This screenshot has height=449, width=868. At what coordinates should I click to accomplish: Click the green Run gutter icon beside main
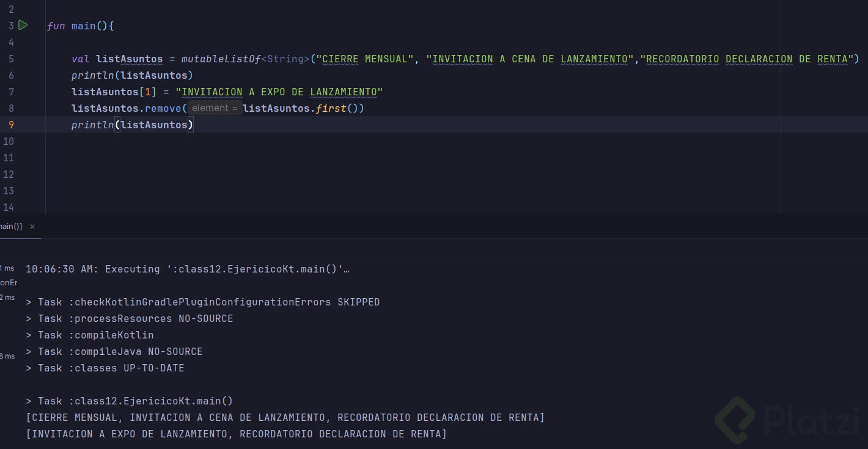pyautogui.click(x=23, y=25)
